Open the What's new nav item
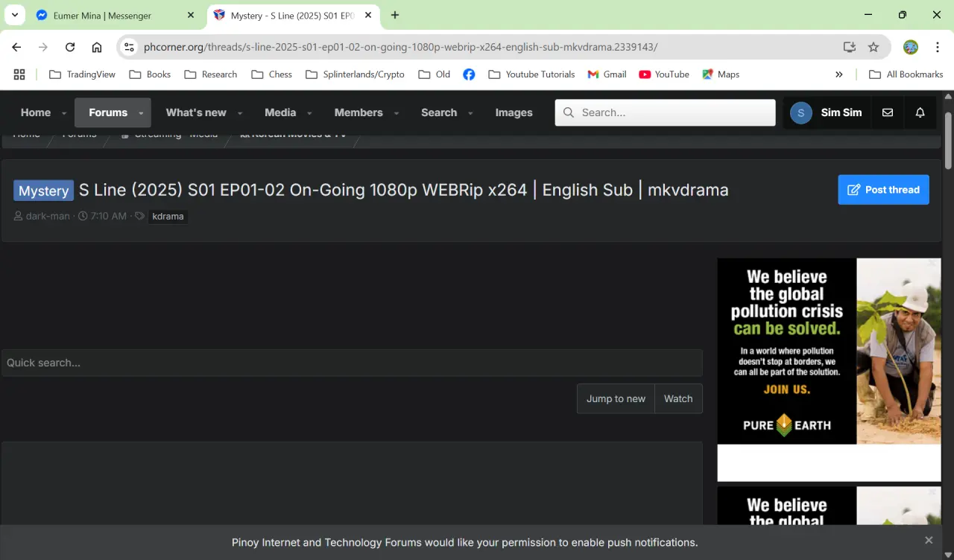954x560 pixels. coord(196,112)
